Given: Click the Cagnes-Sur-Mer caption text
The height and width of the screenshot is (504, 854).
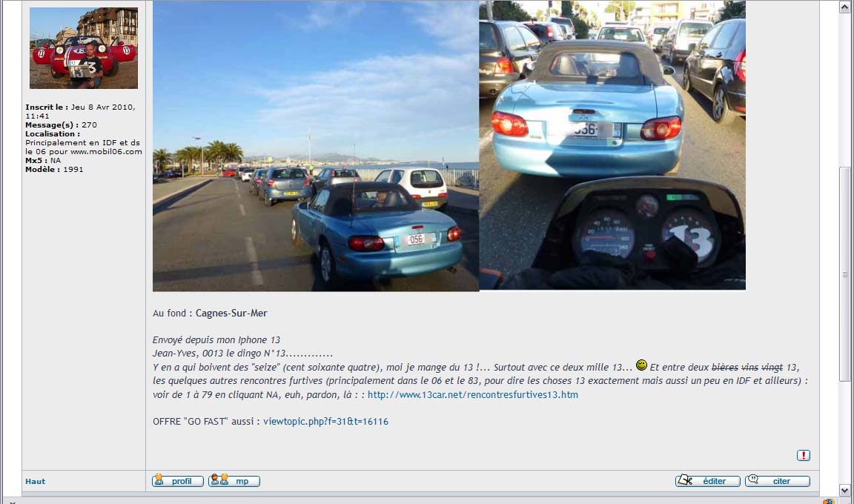Looking at the screenshot, I should [x=231, y=313].
